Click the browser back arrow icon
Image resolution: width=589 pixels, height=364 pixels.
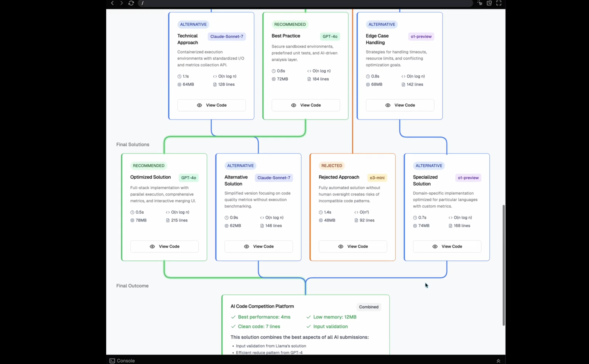coord(112,3)
